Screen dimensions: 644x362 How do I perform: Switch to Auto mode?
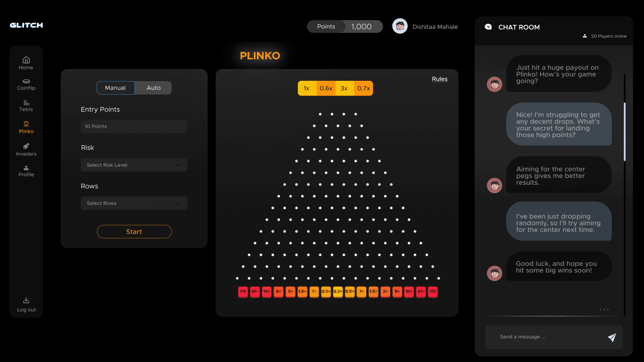(x=154, y=88)
